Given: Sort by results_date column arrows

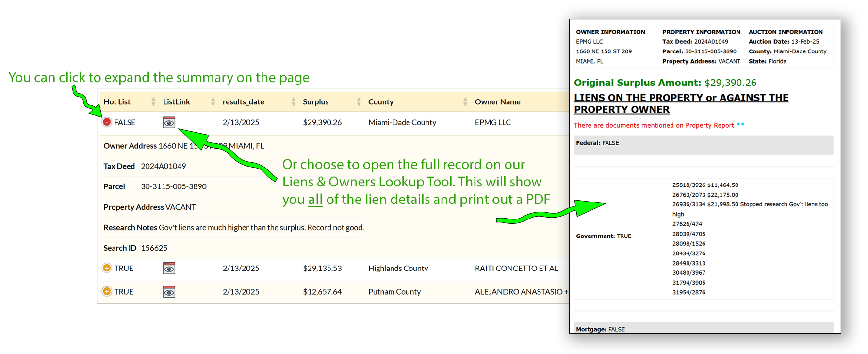Looking at the screenshot, I should 293,102.
